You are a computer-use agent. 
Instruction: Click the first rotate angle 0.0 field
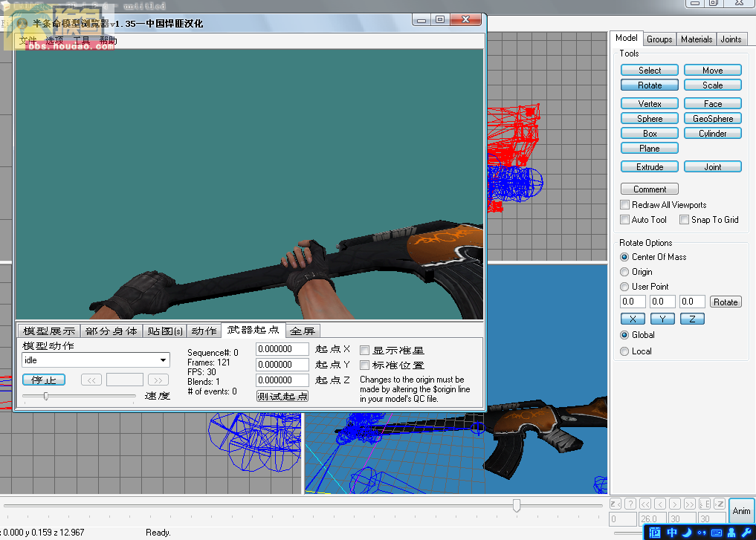[633, 302]
